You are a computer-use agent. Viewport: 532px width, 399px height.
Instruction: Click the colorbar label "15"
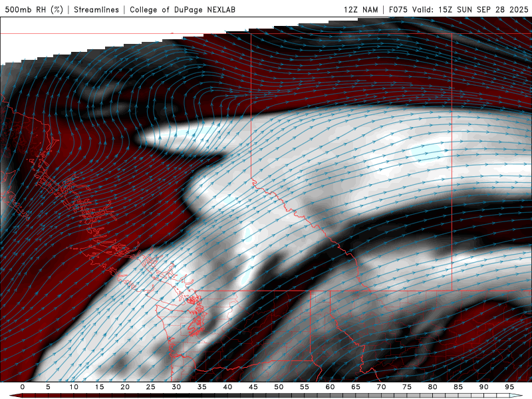pyautogui.click(x=99, y=387)
